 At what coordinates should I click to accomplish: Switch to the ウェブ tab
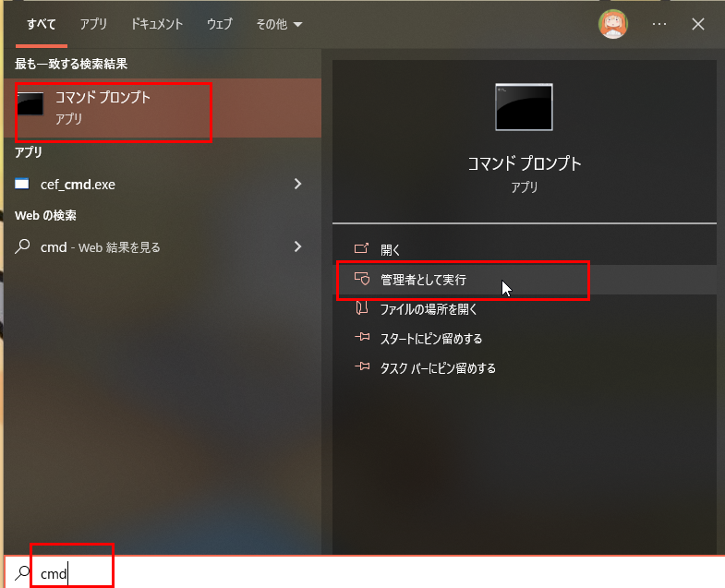click(219, 24)
